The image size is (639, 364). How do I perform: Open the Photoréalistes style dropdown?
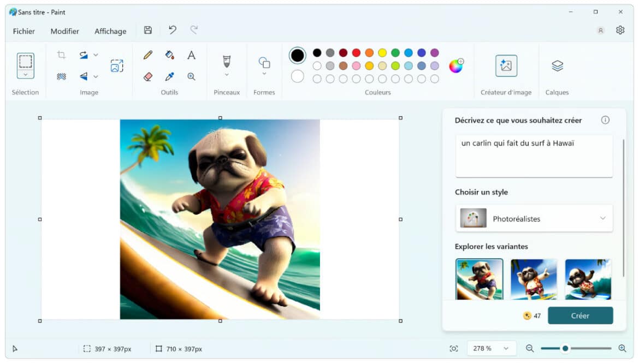point(534,218)
